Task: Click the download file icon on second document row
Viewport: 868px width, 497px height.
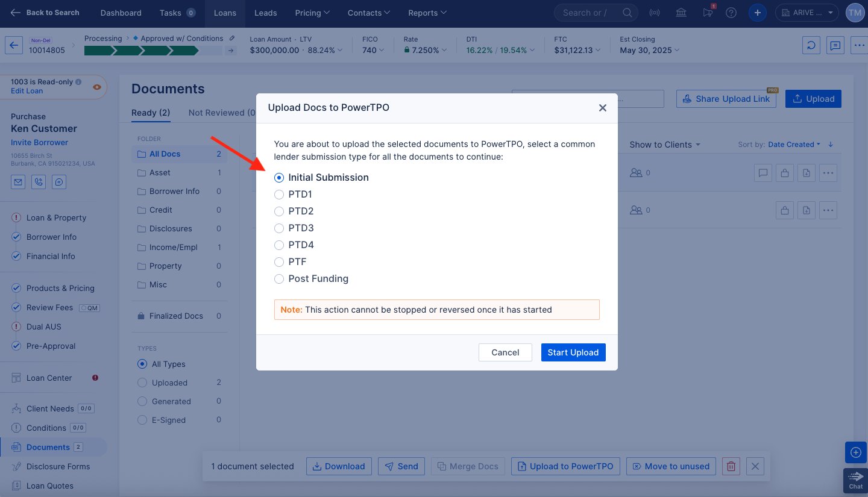Action: tap(807, 210)
